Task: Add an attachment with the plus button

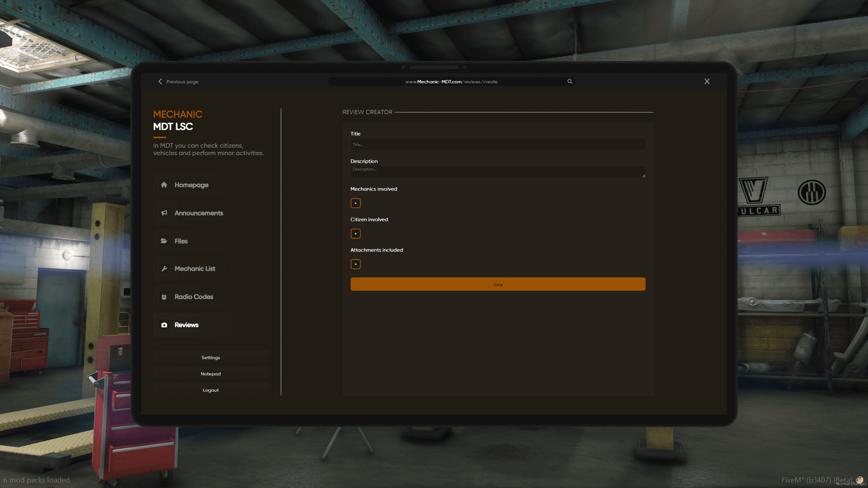Action: [355, 264]
